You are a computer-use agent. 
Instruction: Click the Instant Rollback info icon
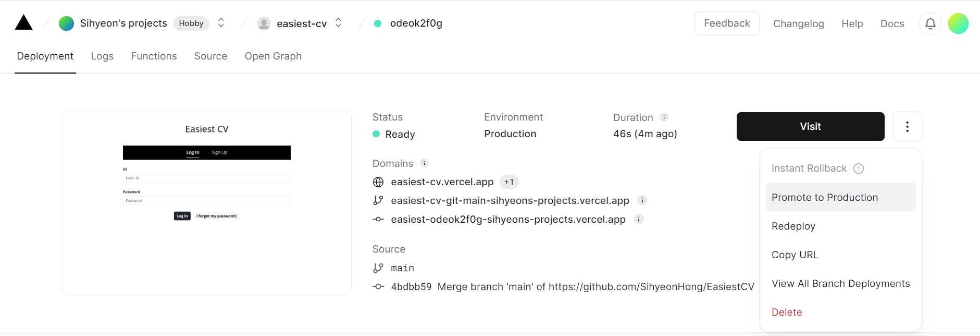tap(859, 169)
